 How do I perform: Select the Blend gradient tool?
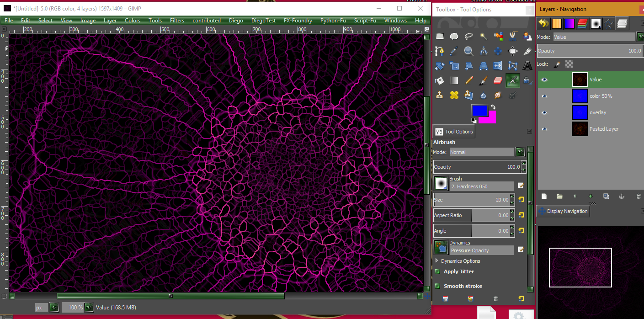pyautogui.click(x=454, y=80)
